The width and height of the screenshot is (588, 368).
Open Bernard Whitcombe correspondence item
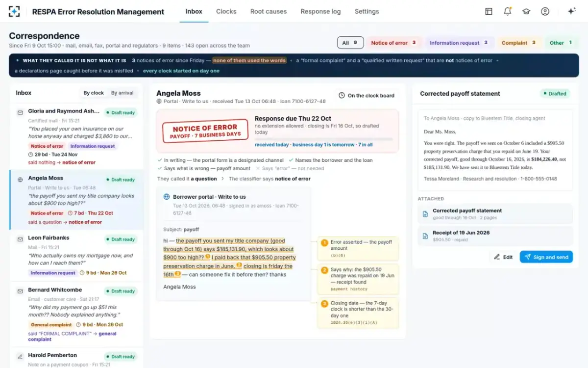[x=76, y=315]
